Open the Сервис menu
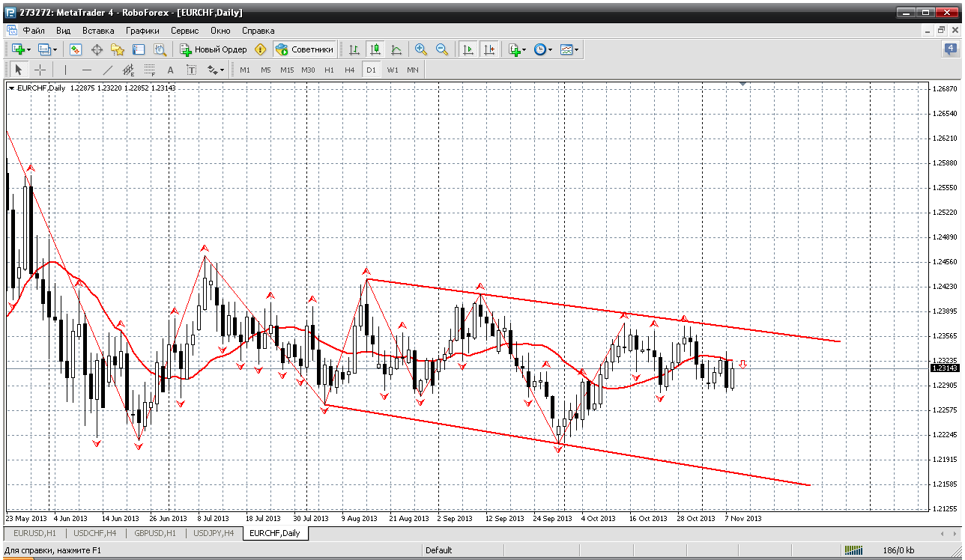 coord(184,31)
